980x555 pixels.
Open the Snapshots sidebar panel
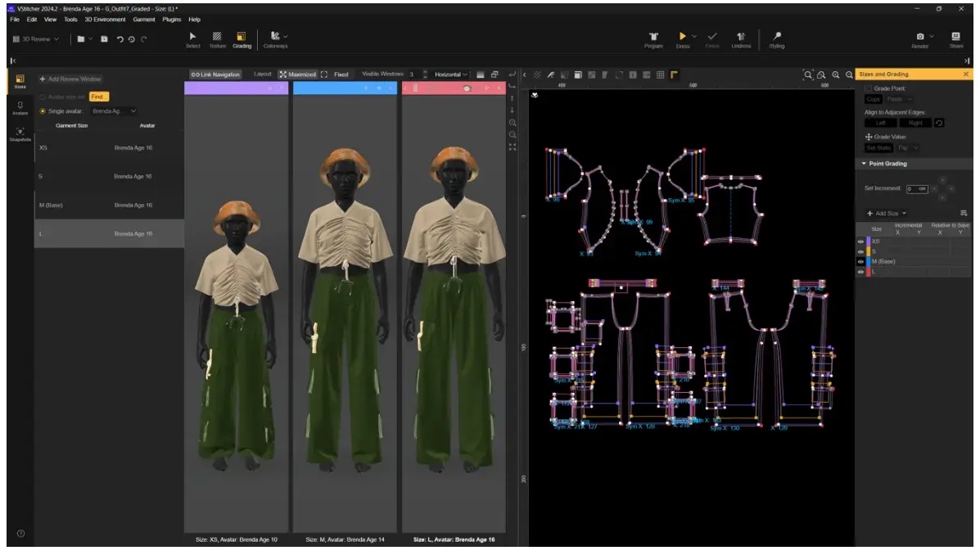click(x=20, y=133)
